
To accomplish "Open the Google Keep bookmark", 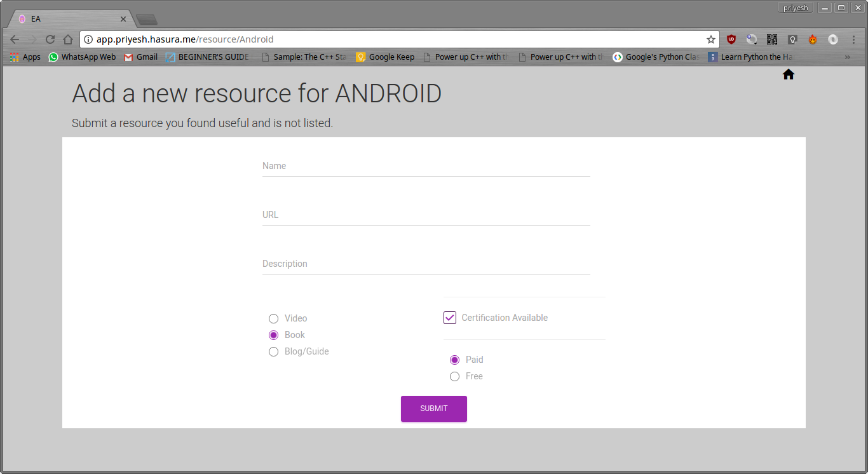I will pos(385,57).
